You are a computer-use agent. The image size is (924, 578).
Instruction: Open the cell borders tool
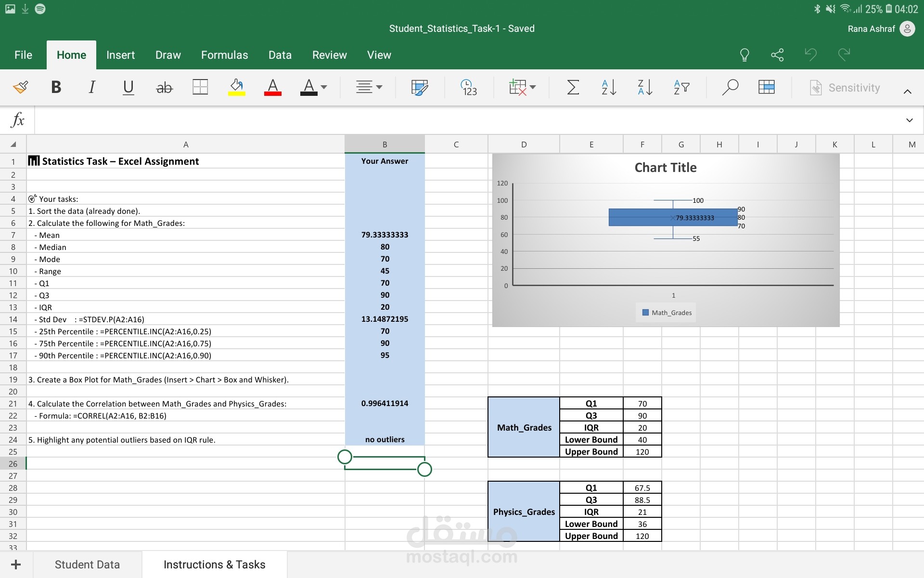pos(200,87)
